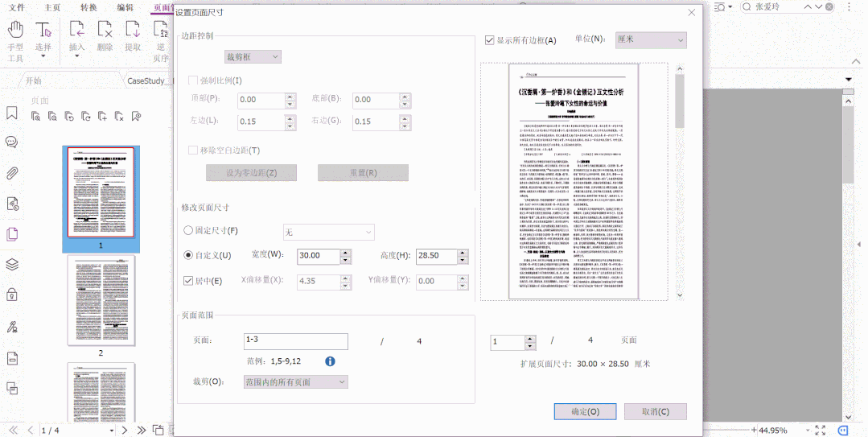The width and height of the screenshot is (868, 437).
Task: Toggle the Center (居中) checkbox
Action: tap(188, 281)
